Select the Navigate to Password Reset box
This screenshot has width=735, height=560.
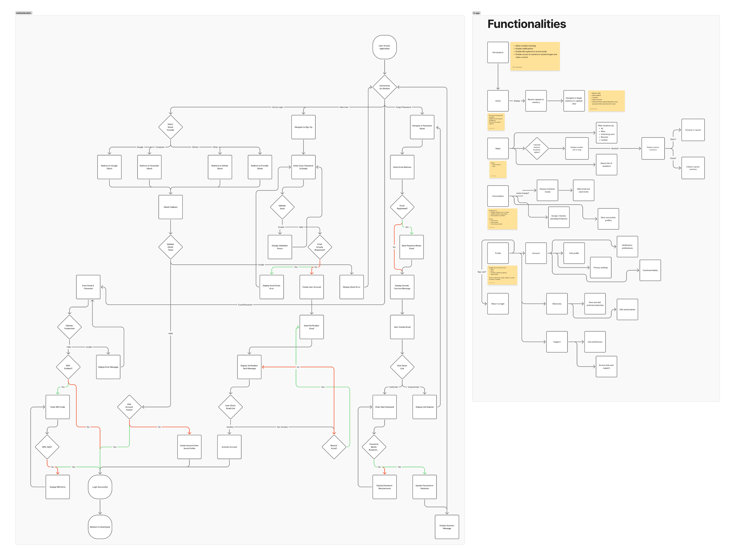tap(422, 127)
